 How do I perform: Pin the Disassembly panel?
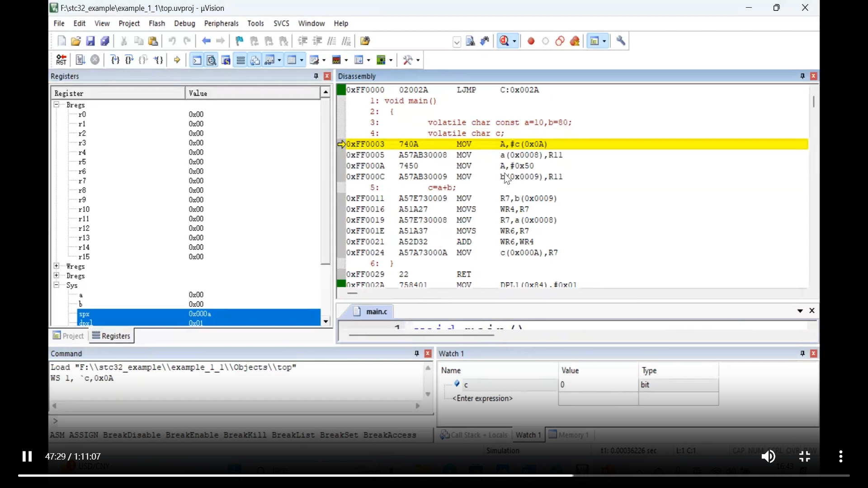(802, 76)
